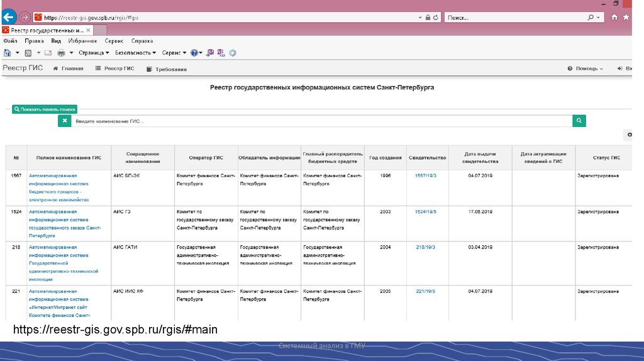Viewport: 644px width, 361px height.
Task: Click the refresh icon in the address bar
Action: tap(436, 18)
